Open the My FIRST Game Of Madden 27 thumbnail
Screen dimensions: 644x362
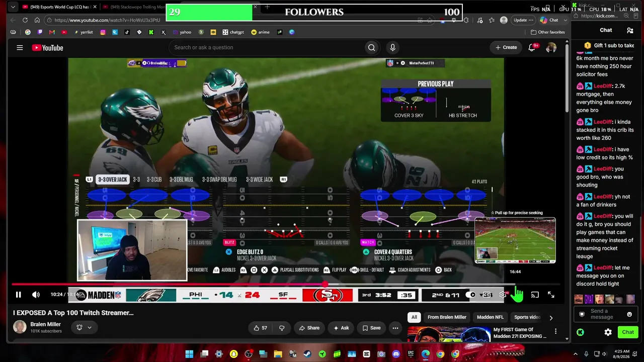click(448, 334)
